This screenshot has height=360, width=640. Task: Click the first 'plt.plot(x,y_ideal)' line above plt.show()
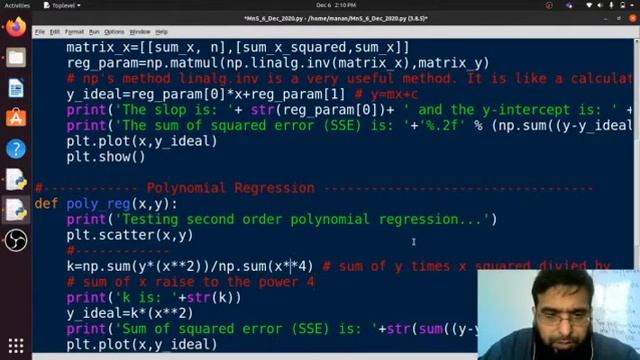pos(142,141)
